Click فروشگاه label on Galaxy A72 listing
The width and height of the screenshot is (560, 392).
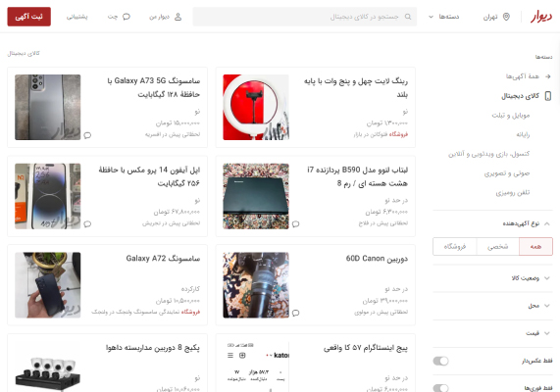tap(190, 312)
